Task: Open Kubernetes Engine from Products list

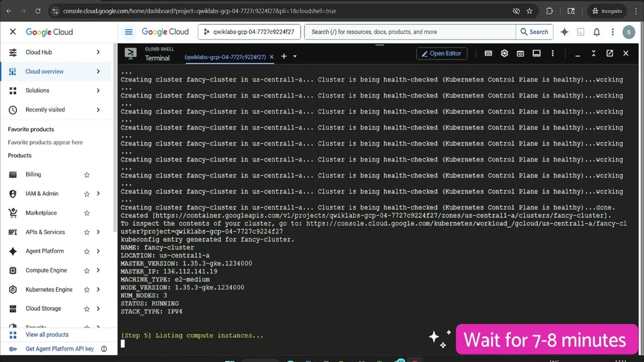Action: click(49, 290)
